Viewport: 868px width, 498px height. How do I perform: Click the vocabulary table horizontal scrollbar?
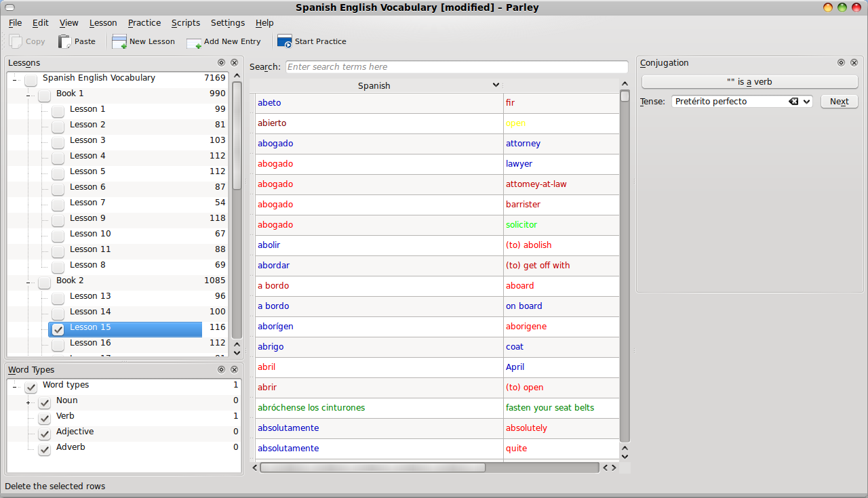373,468
